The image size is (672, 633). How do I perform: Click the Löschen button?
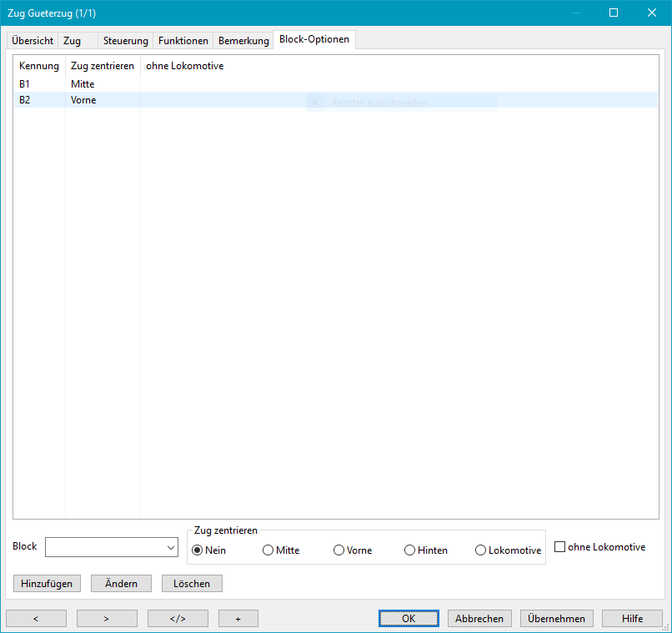192,584
